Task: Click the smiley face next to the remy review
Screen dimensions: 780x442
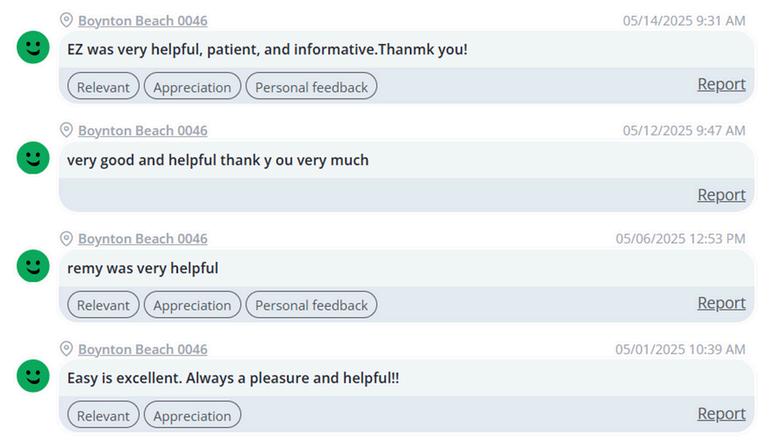Action: (34, 266)
